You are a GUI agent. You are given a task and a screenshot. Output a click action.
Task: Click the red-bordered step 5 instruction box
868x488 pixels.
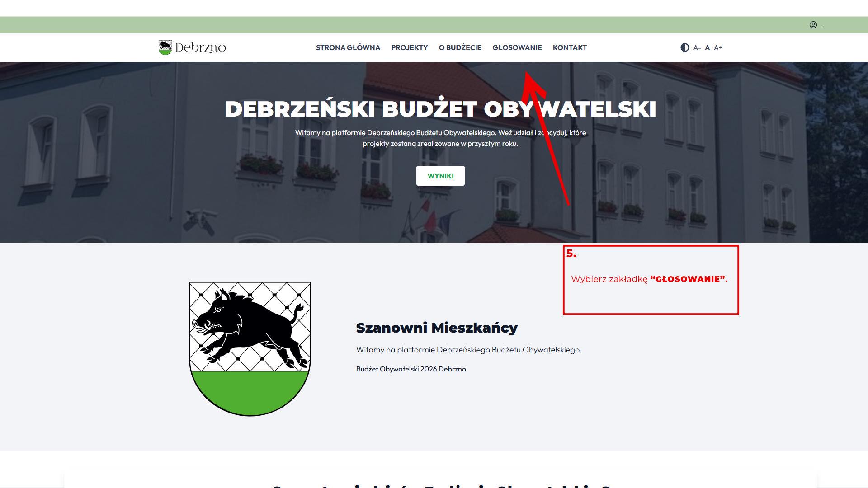tap(651, 280)
